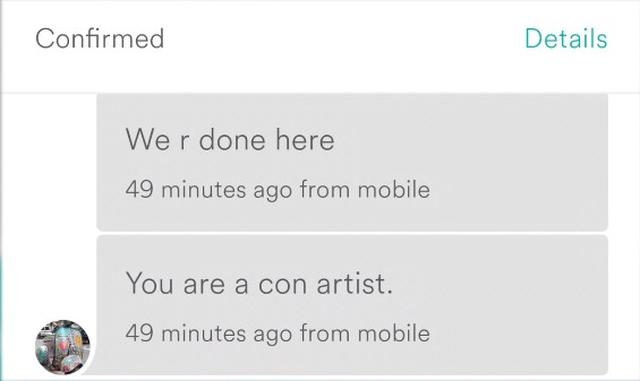Open the Details link
Viewport: 640px width, 381px height.
pos(566,39)
